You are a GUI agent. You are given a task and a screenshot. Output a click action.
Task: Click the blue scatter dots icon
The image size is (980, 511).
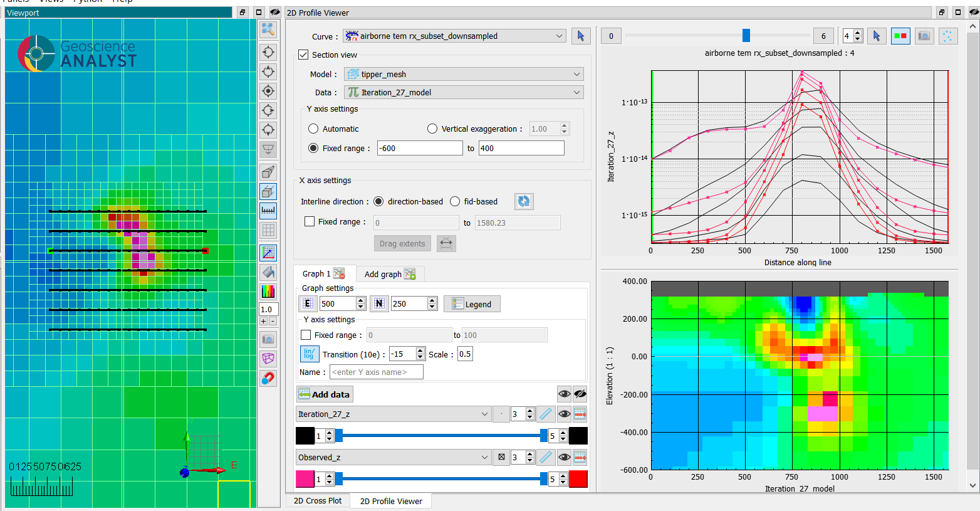tap(948, 36)
